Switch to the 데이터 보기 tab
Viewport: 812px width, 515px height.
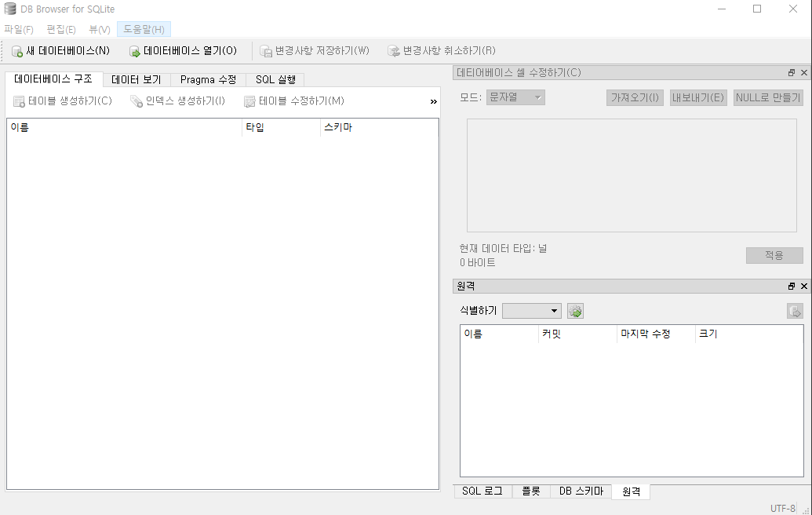pos(137,80)
